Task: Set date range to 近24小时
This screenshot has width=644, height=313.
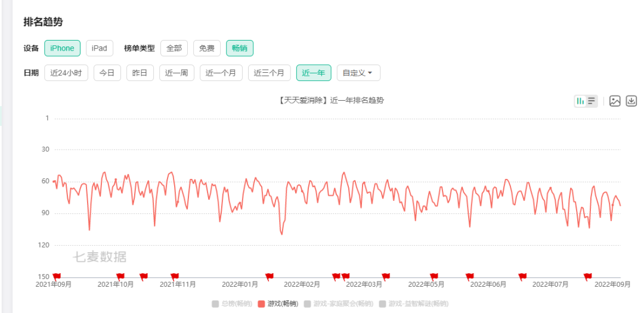Action: [66, 73]
